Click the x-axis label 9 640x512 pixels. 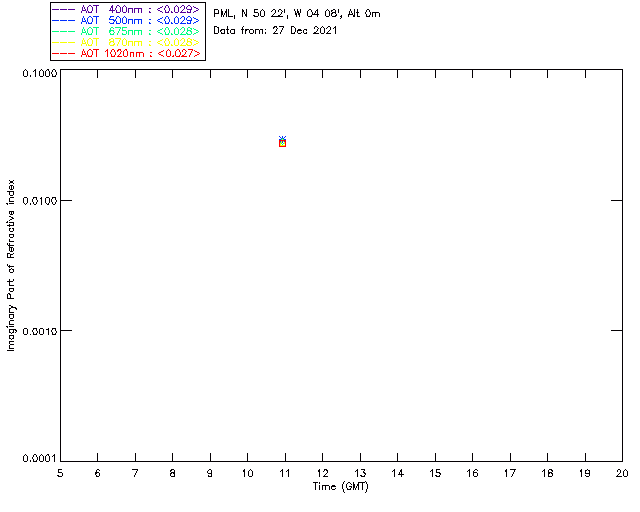210,473
